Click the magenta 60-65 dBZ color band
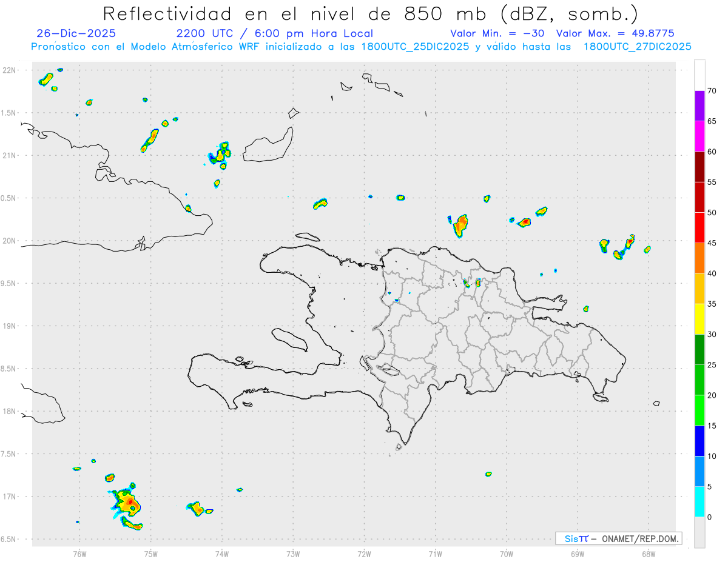This screenshot has height=562, width=728. point(699,136)
